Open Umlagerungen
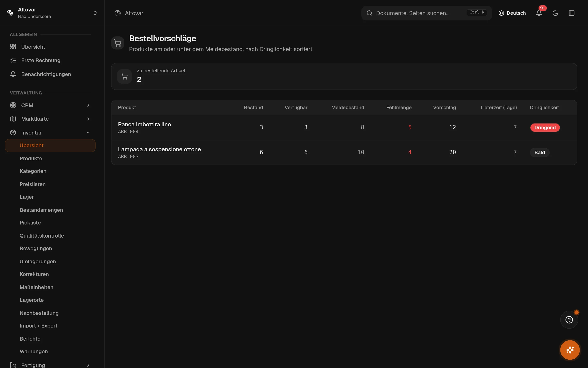Viewport: 588px width, 368px height. point(38,261)
